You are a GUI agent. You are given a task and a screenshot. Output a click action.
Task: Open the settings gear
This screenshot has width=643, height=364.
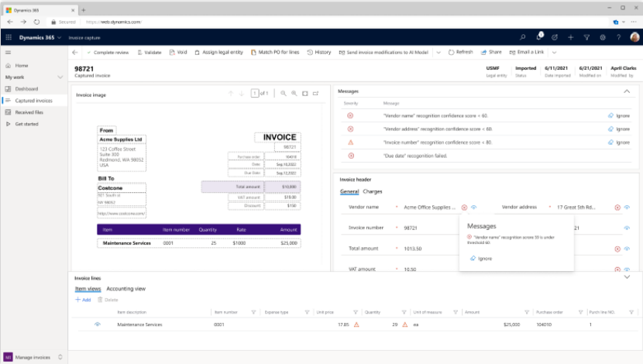pyautogui.click(x=603, y=37)
